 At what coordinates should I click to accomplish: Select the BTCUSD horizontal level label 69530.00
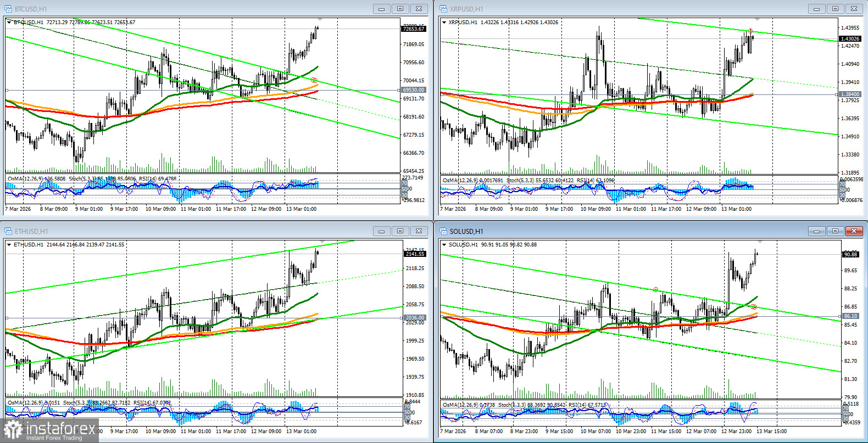tap(414, 90)
